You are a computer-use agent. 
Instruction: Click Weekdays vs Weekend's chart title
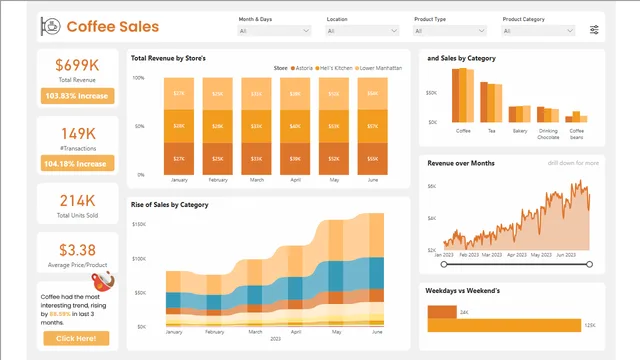click(x=462, y=291)
